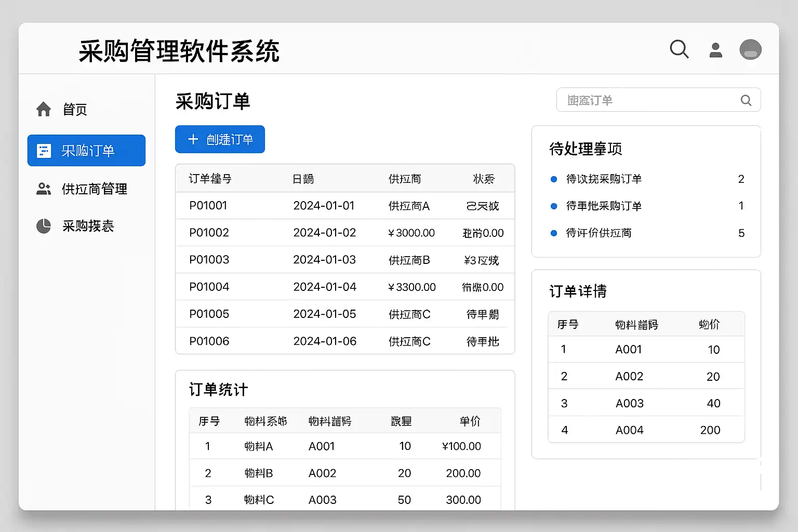Open the user profile icon in header
Viewport: 798px width, 532px height.
point(716,50)
